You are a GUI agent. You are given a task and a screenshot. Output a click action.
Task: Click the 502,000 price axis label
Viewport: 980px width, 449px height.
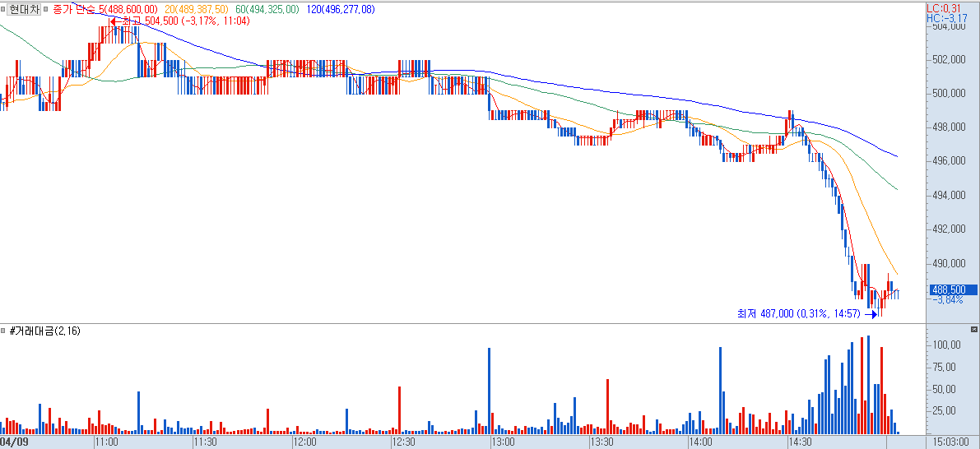(950, 60)
